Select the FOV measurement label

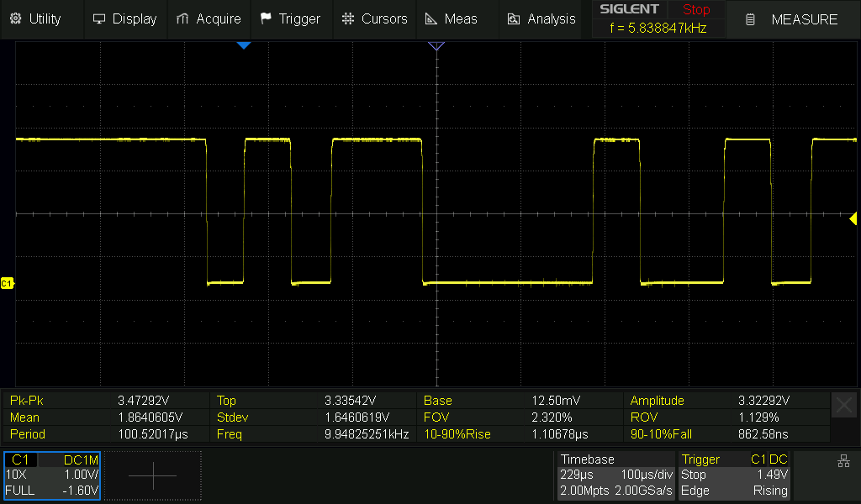(436, 417)
